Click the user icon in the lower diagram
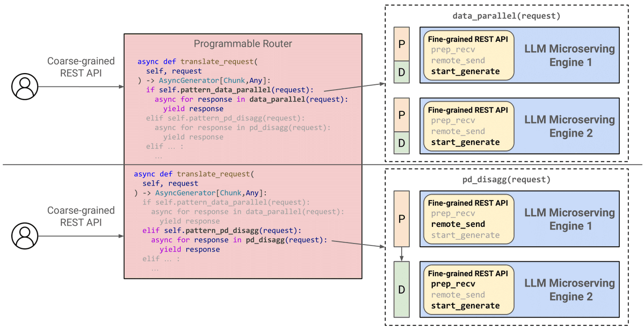 pos(25,236)
